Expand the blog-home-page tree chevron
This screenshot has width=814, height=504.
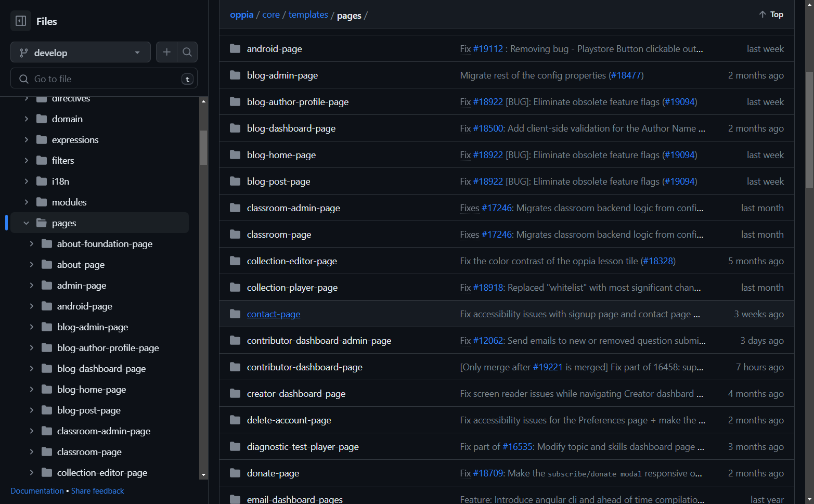31,389
